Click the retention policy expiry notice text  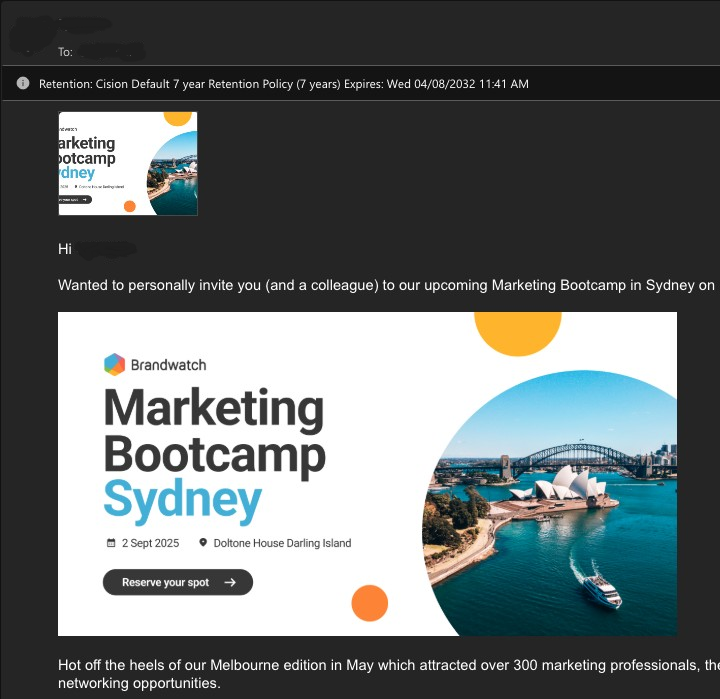click(284, 84)
